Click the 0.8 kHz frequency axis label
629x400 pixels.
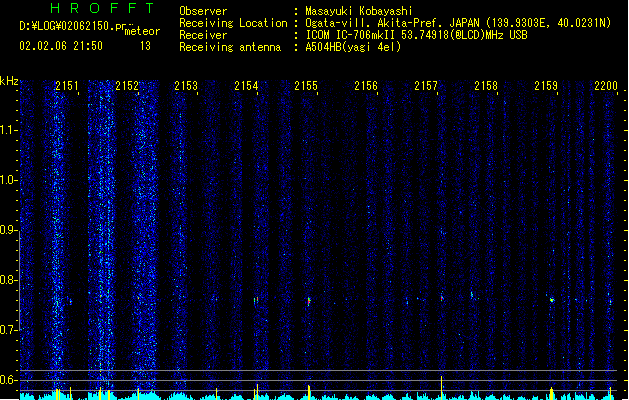(8, 280)
